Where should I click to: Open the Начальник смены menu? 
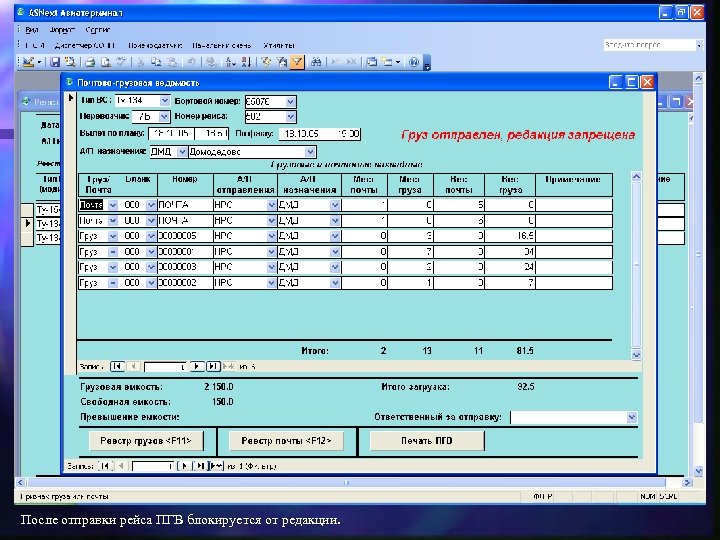pyautogui.click(x=222, y=45)
